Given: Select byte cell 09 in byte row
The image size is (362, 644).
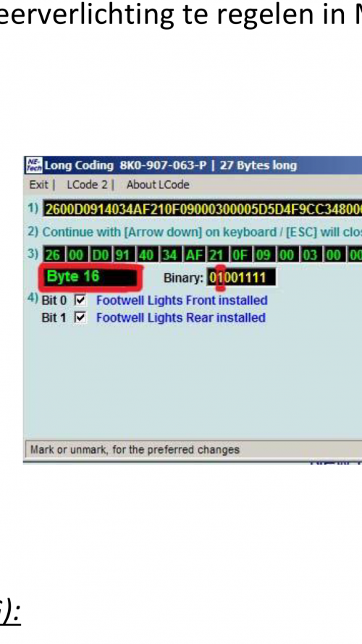Looking at the screenshot, I should click(263, 255).
